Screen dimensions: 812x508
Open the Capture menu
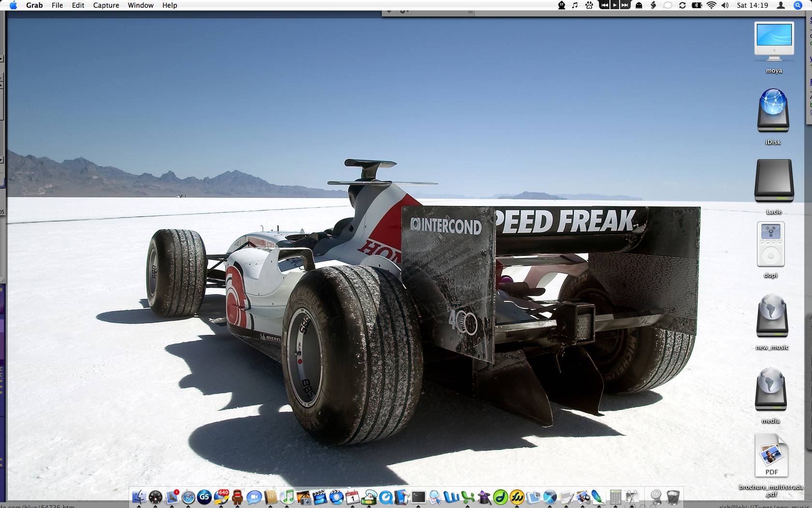coord(106,5)
